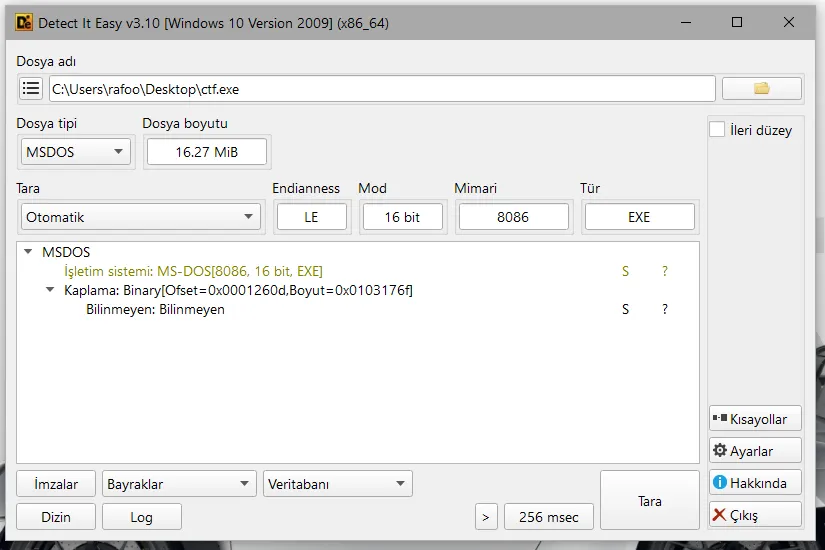
Task: Click S in the İşletim sistemi row
Action: tap(625, 271)
